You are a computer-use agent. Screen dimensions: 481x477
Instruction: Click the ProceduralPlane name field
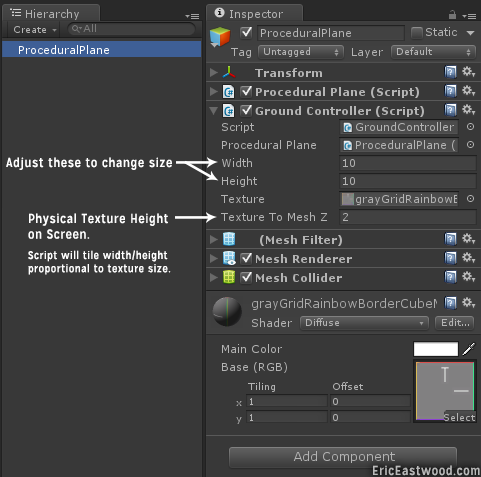tap(331, 33)
